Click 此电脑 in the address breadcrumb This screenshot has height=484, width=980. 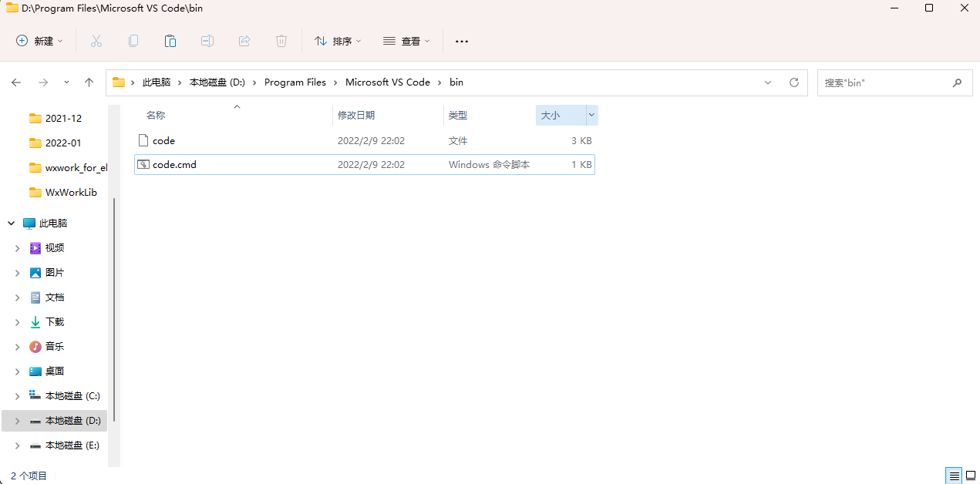click(157, 82)
